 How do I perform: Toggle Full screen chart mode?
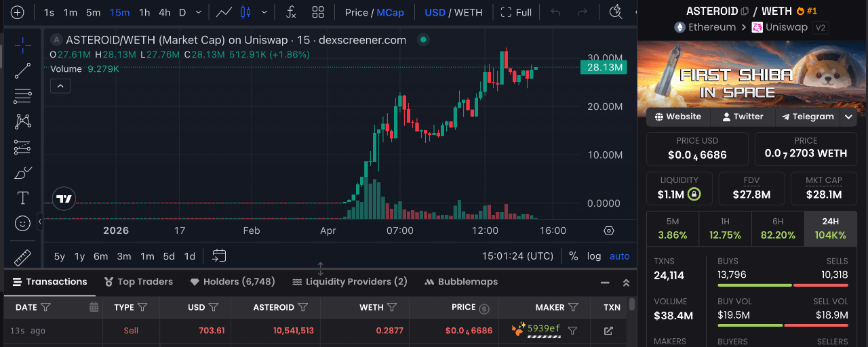coord(516,12)
